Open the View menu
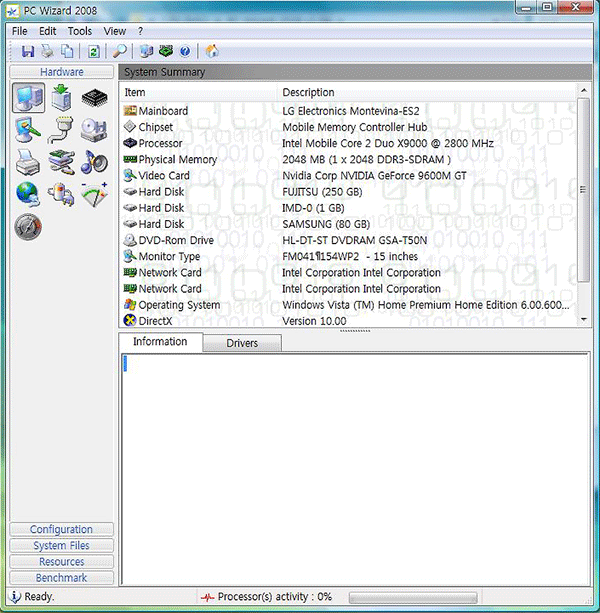 click(x=114, y=31)
